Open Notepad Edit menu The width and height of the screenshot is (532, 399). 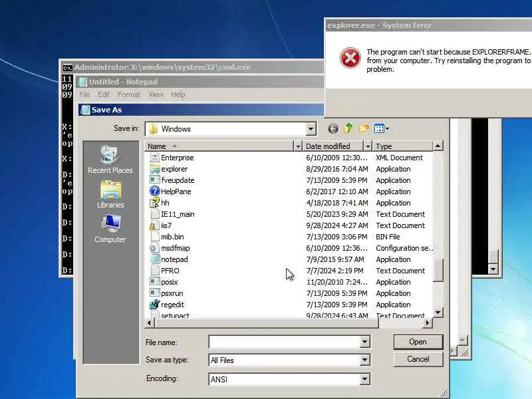(104, 94)
